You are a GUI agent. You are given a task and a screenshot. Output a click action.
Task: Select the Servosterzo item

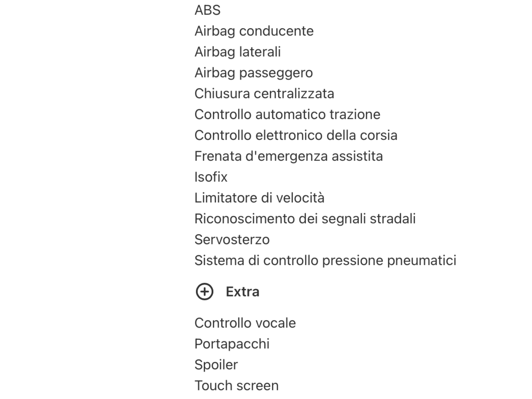[232, 240]
